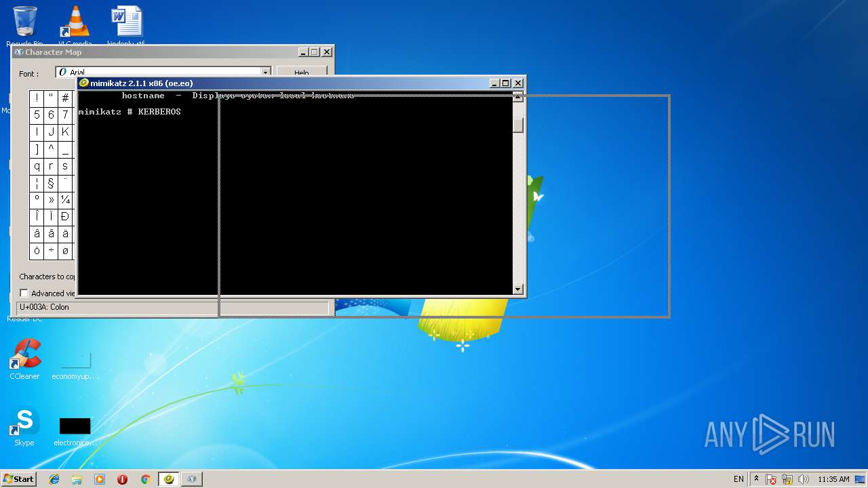Click the Help button in Character Map
Viewport: 868px width, 488px height.
pos(302,73)
